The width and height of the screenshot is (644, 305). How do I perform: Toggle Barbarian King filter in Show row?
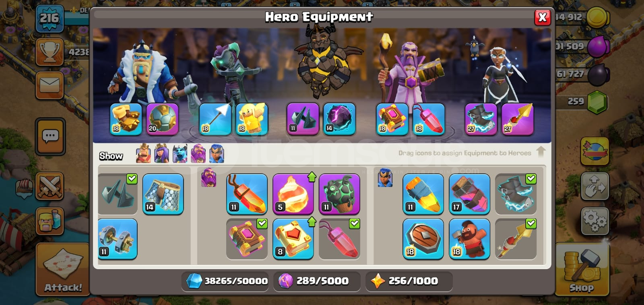pos(143,154)
